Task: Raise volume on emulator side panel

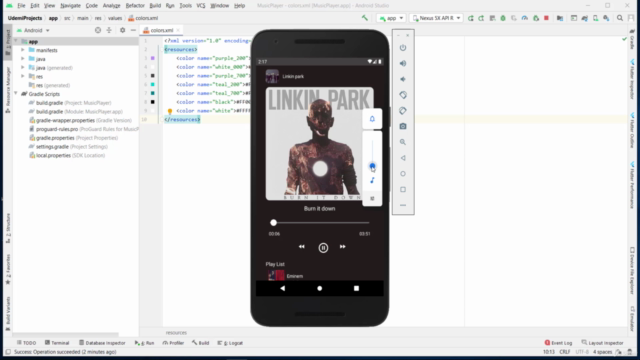Action: [403, 63]
